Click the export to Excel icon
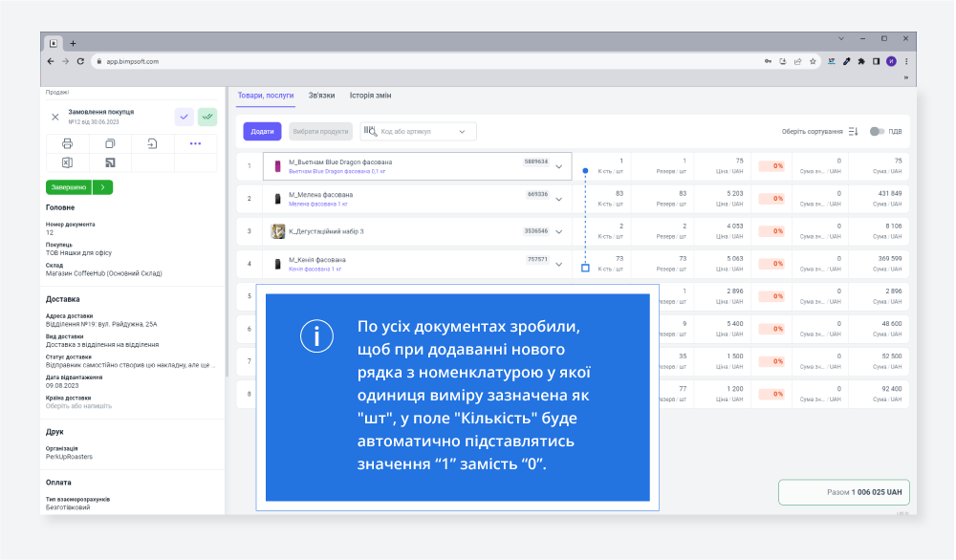Screen dimensions: 956x560 pos(67,163)
